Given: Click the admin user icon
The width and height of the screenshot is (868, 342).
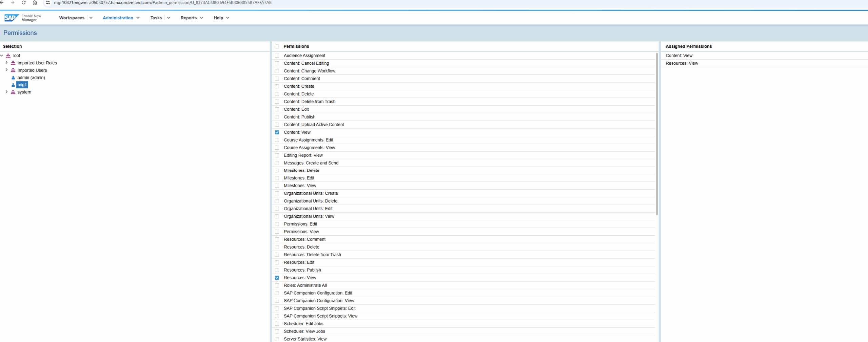Looking at the screenshot, I should [x=13, y=78].
